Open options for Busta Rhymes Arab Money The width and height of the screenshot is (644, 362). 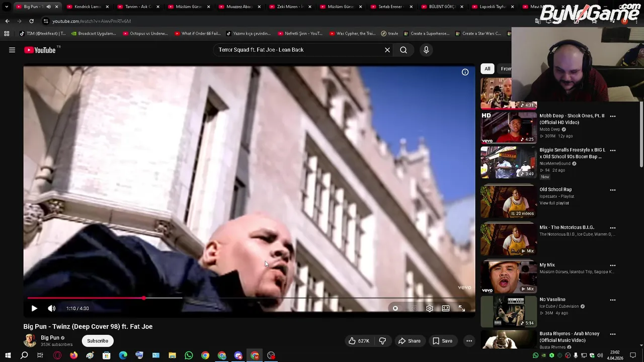(613, 334)
